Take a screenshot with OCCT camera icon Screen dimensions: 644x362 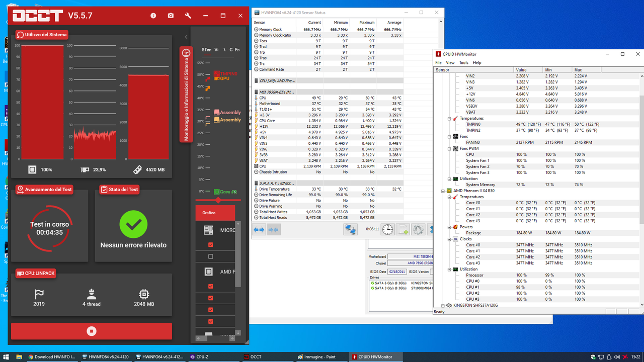[x=171, y=16]
